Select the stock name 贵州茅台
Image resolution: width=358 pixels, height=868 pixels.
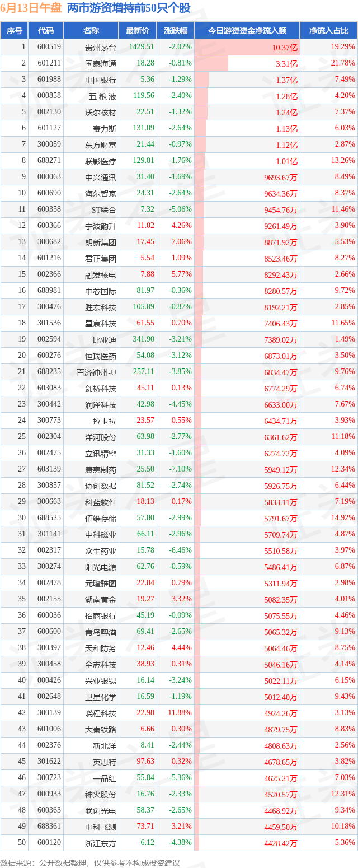coord(101,47)
